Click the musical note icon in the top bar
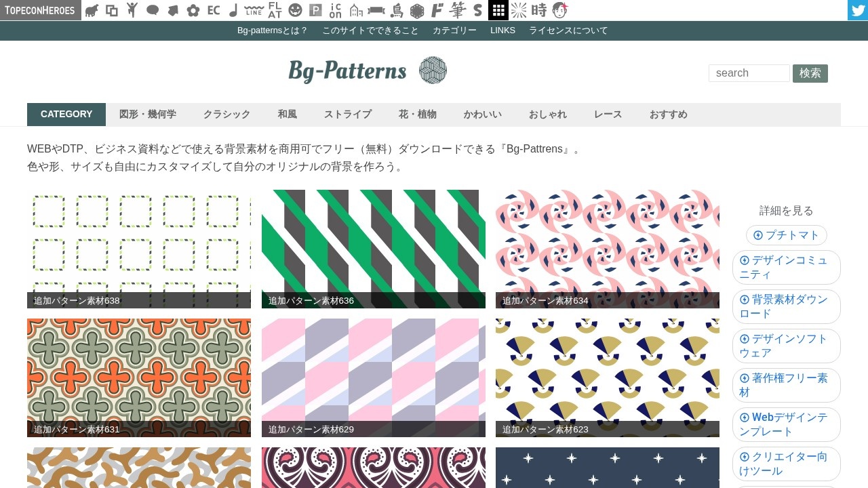Image resolution: width=868 pixels, height=488 pixels. coord(233,10)
